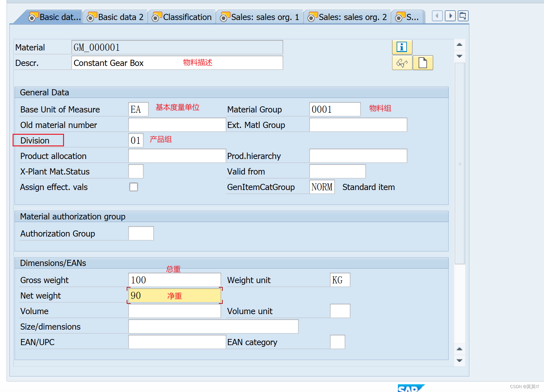Click the Old material number field
The height and width of the screenshot is (392, 544).
pos(177,125)
